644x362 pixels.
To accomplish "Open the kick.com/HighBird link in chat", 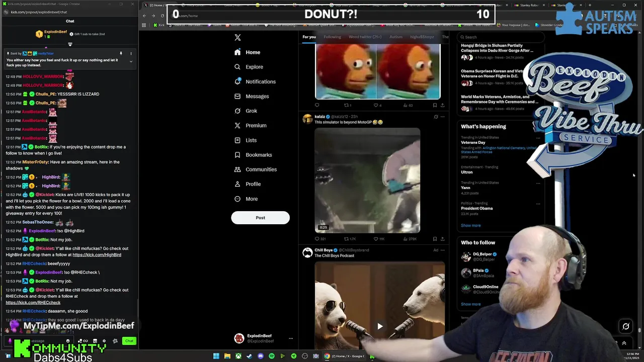I will [97, 255].
